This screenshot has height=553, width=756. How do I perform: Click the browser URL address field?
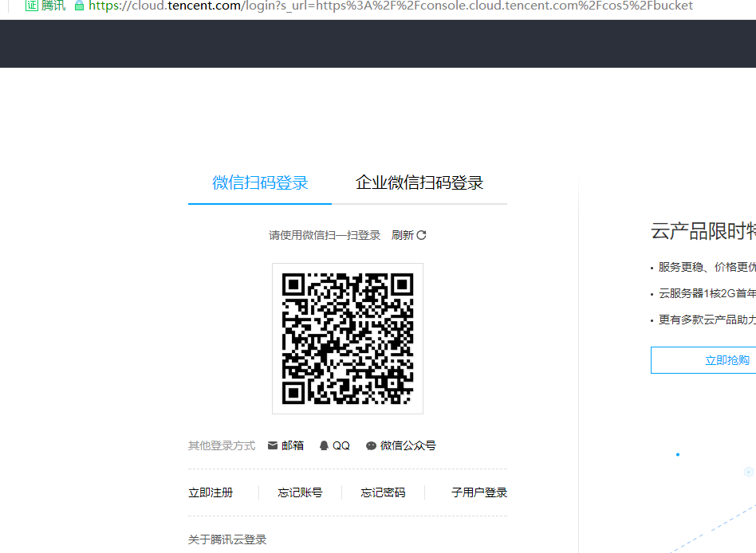[x=391, y=6]
